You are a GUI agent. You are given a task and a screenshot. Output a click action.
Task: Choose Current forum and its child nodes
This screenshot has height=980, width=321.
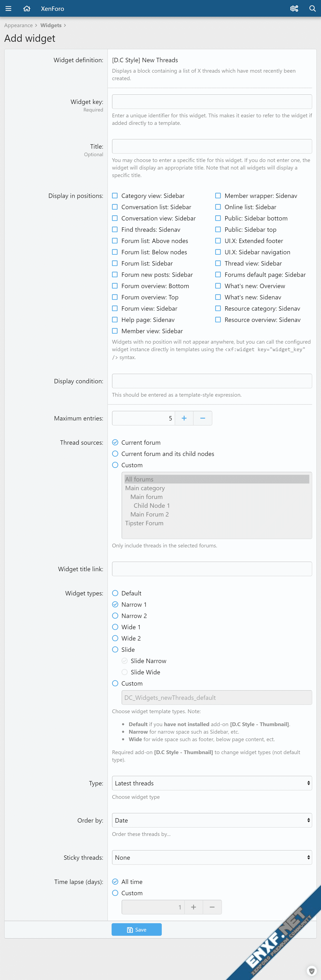click(x=115, y=454)
